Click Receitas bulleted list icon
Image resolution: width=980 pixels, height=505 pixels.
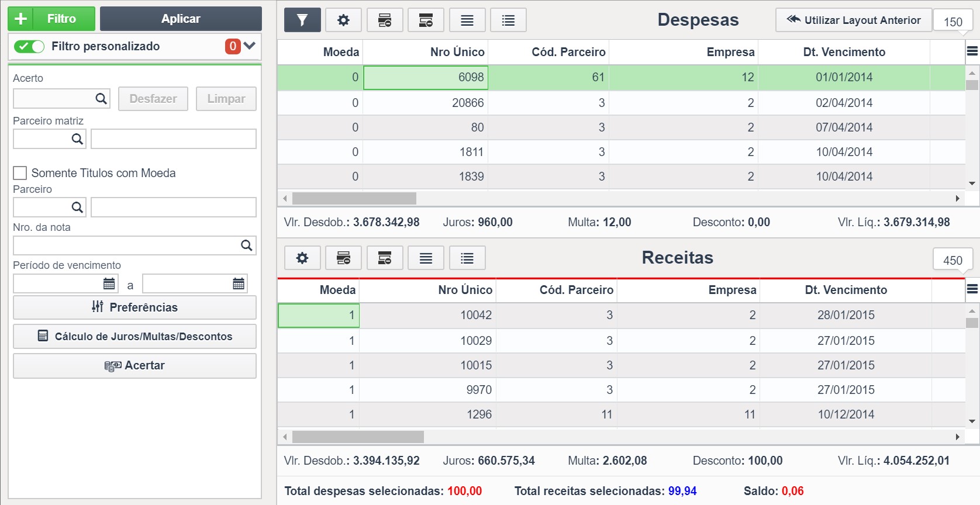(x=467, y=258)
